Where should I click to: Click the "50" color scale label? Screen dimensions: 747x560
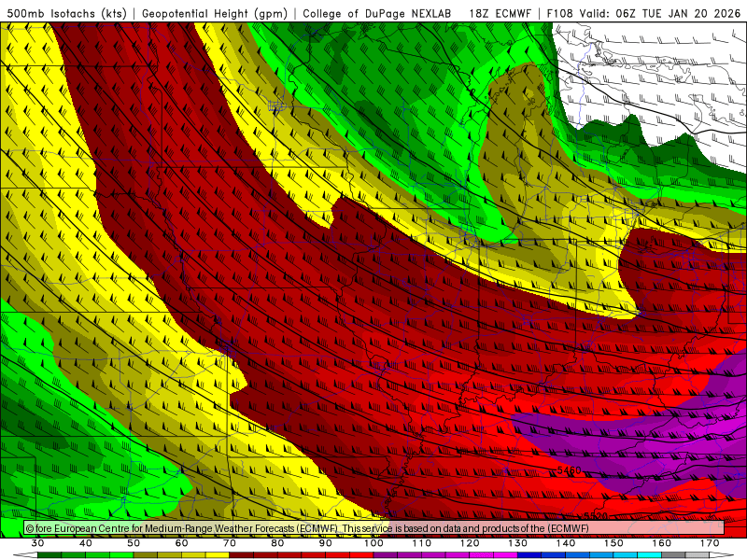tap(134, 543)
